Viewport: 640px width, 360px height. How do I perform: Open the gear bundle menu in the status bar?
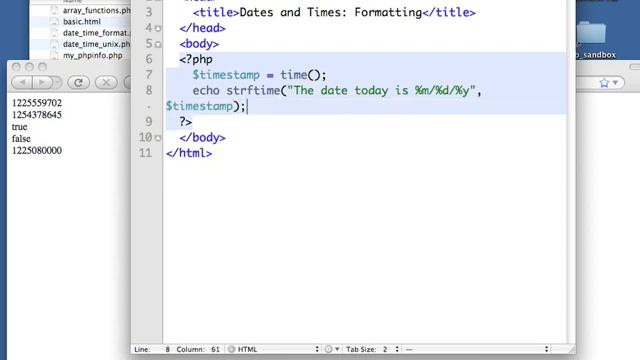[x=331, y=349]
